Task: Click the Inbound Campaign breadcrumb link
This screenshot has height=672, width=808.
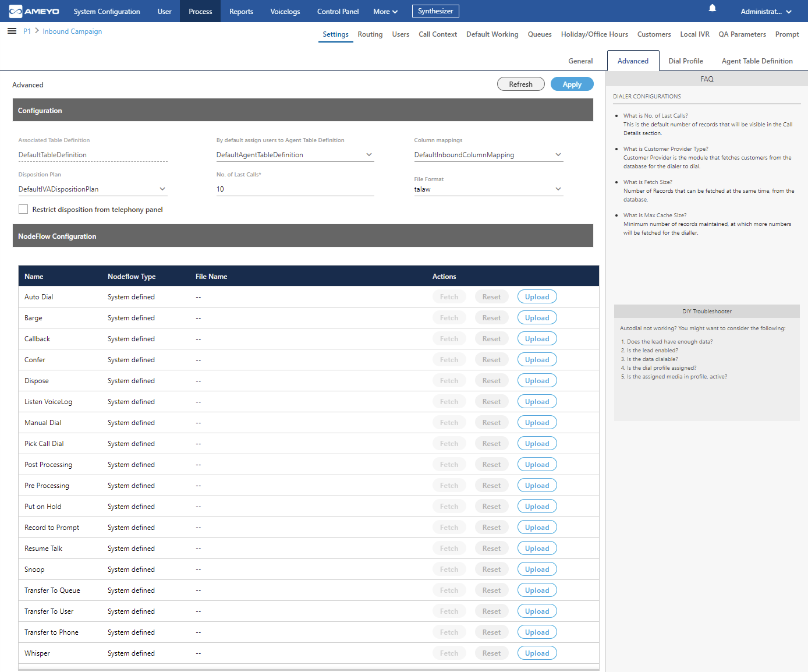Action: click(x=72, y=31)
